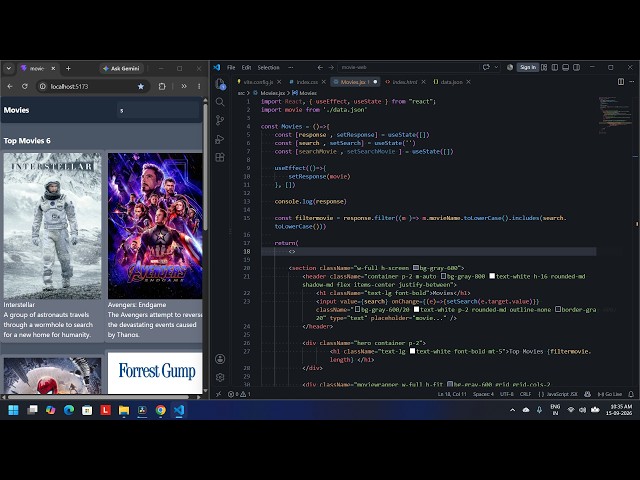The height and width of the screenshot is (480, 640).
Task: Expand the overflow menu after Selection
Action: click(291, 67)
